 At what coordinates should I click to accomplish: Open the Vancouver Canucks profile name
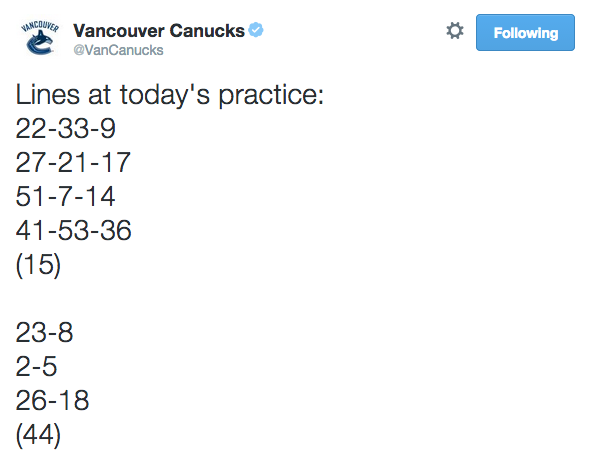pyautogui.click(x=159, y=31)
